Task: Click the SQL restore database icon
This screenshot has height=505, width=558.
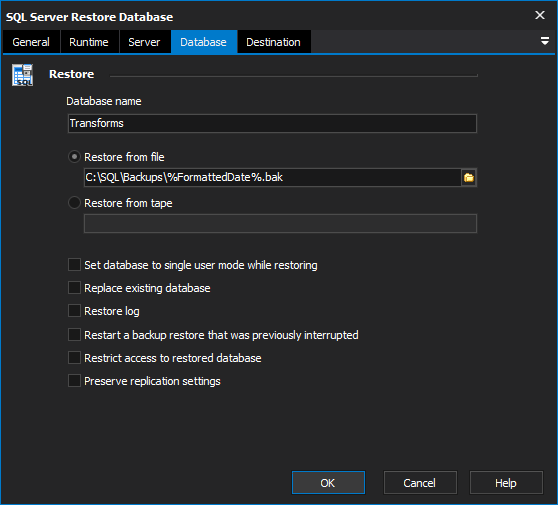Action: (x=22, y=75)
